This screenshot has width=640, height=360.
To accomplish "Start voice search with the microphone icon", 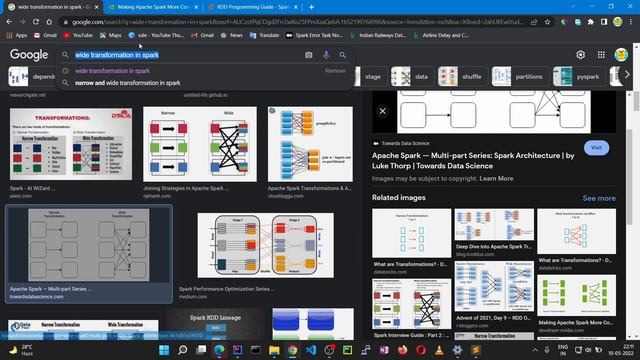I will [x=326, y=55].
